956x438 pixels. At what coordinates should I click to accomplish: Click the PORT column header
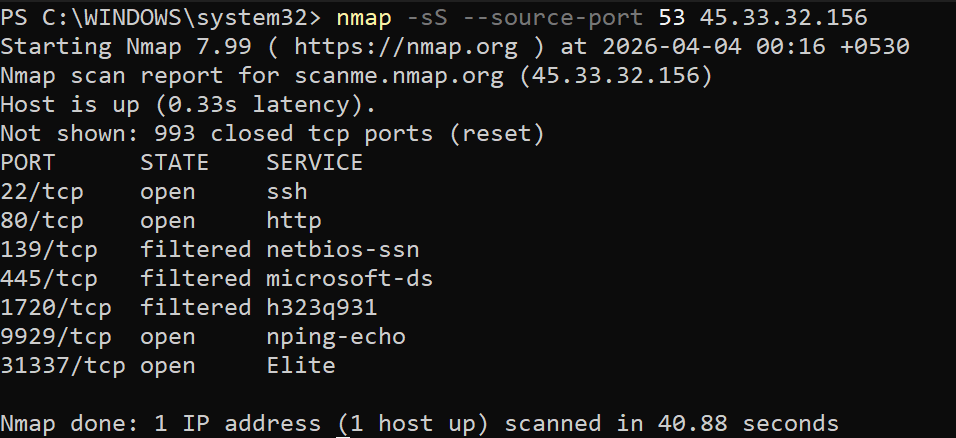[28, 162]
